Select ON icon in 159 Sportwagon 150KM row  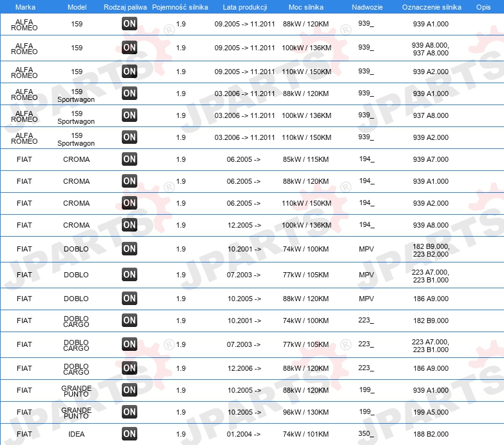coord(130,137)
